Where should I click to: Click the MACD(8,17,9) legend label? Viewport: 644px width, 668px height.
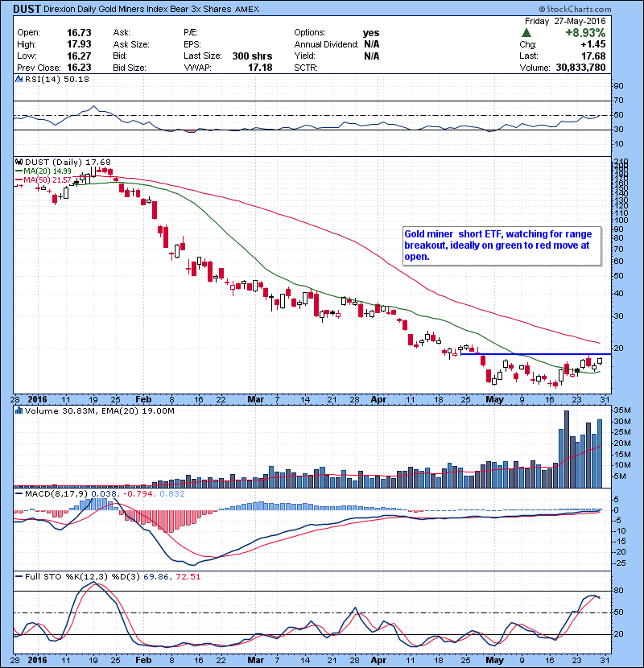(52, 494)
